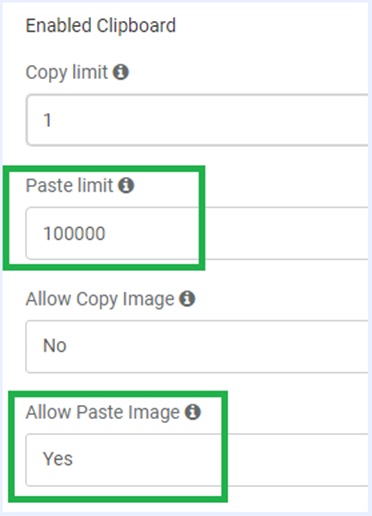372x516 pixels.
Task: Click the Yes value in Allow Paste Image
Action: (x=58, y=459)
